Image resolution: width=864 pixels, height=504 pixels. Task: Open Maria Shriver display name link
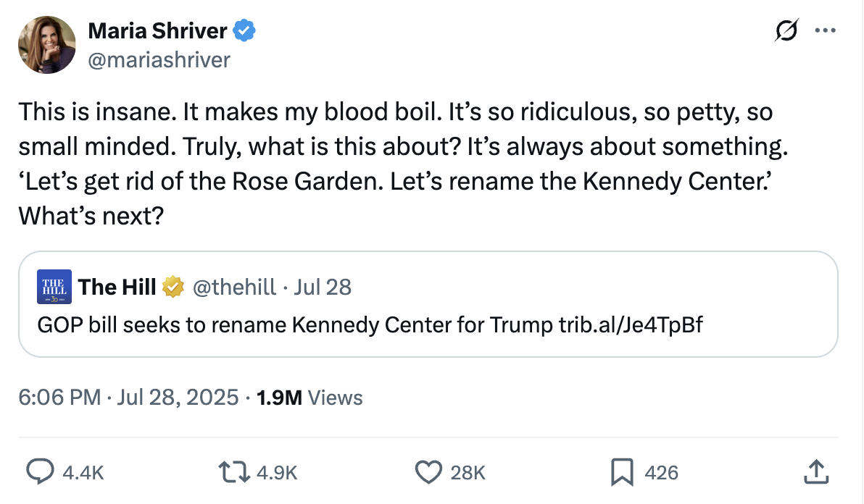[x=157, y=31]
